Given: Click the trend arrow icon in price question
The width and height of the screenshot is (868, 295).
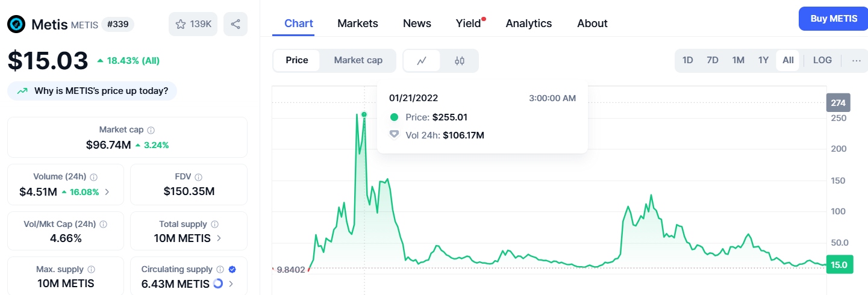Looking at the screenshot, I should click(x=22, y=92).
